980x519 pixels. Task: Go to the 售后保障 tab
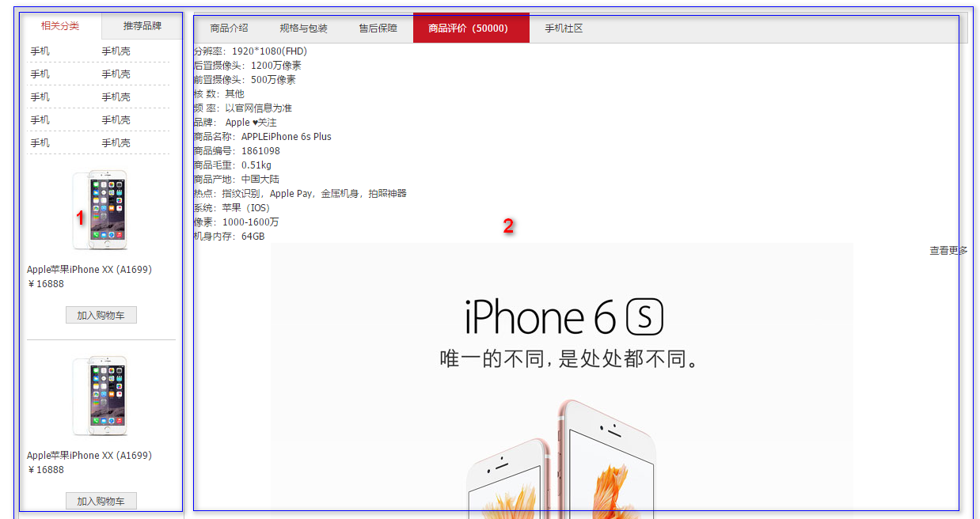pyautogui.click(x=378, y=28)
